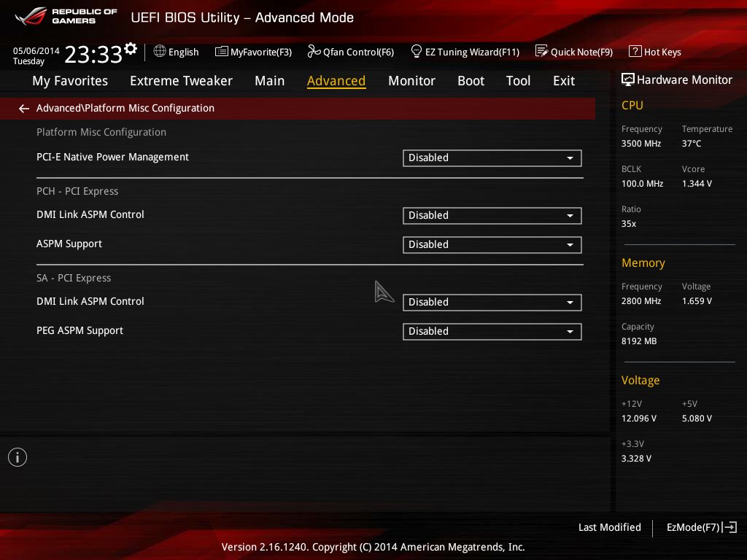Click Quick Note(F9) text
The width and height of the screenshot is (747, 560).
click(x=581, y=52)
